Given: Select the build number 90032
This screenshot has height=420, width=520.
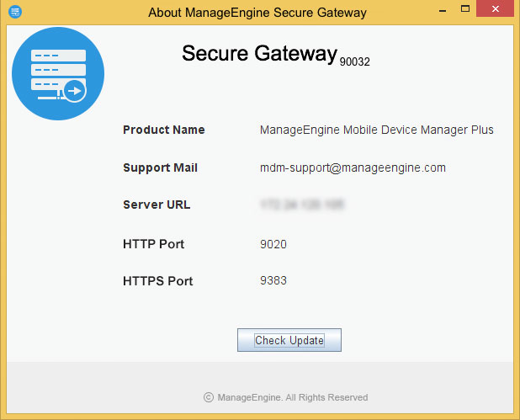Looking at the screenshot, I should (355, 61).
